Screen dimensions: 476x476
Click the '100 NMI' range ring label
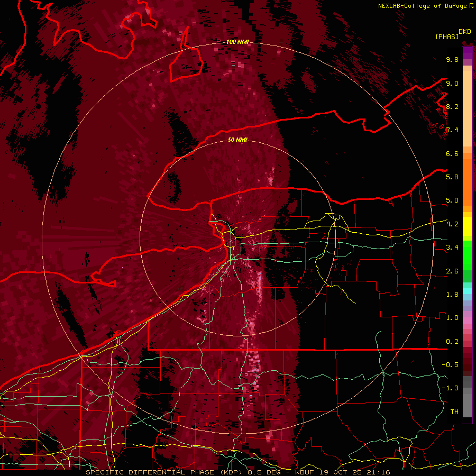pyautogui.click(x=237, y=42)
